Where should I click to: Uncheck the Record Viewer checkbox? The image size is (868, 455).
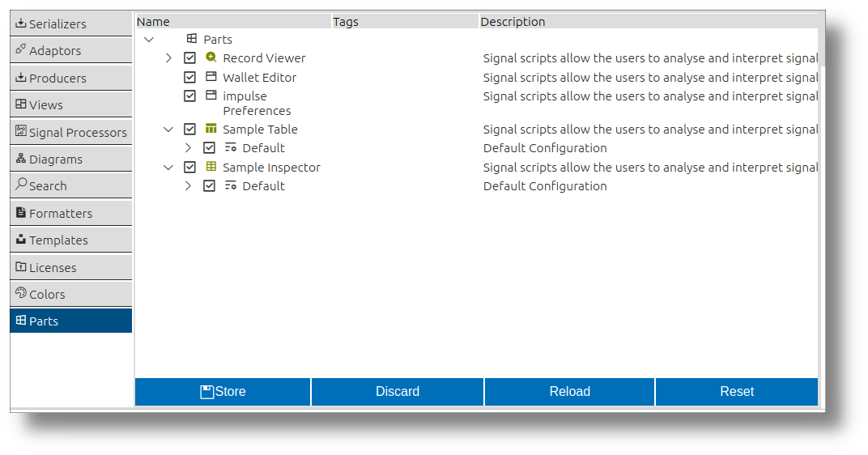tap(189, 57)
